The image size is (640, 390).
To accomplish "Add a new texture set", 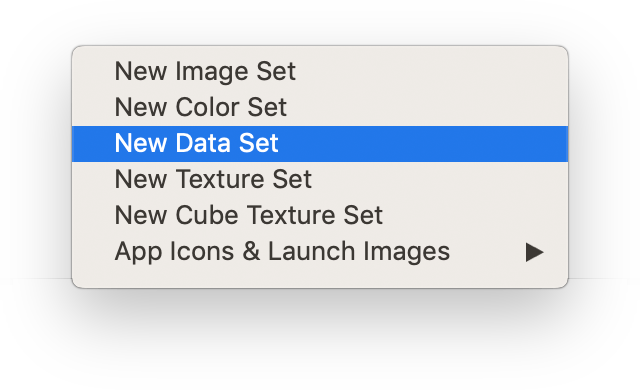I will (x=320, y=179).
